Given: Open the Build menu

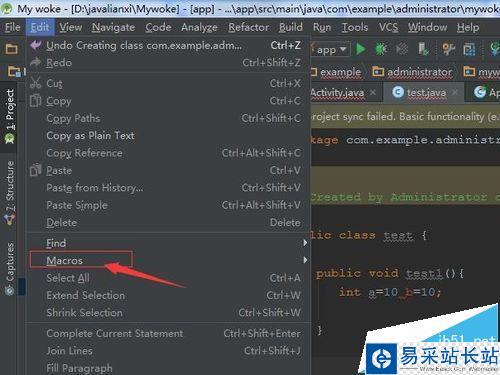Looking at the screenshot, I should click(291, 27).
